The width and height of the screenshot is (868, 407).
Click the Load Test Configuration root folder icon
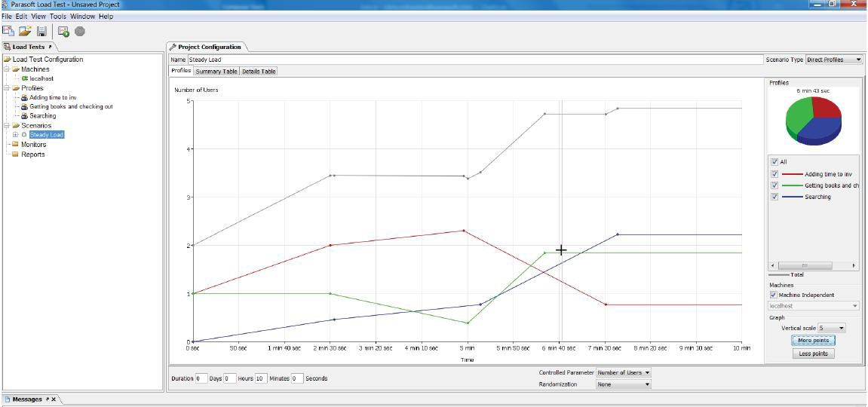(x=8, y=60)
